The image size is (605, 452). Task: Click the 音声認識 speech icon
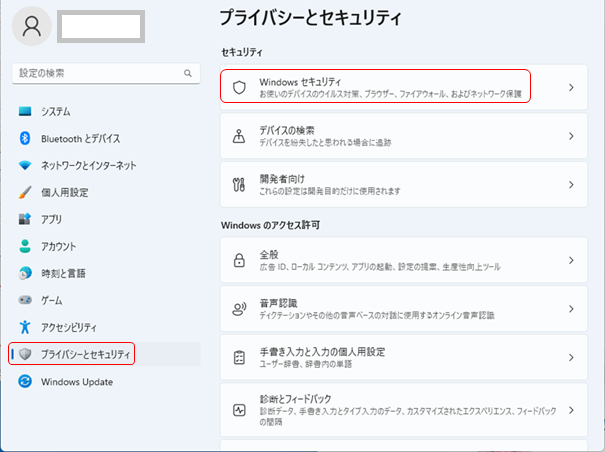pos(239,309)
